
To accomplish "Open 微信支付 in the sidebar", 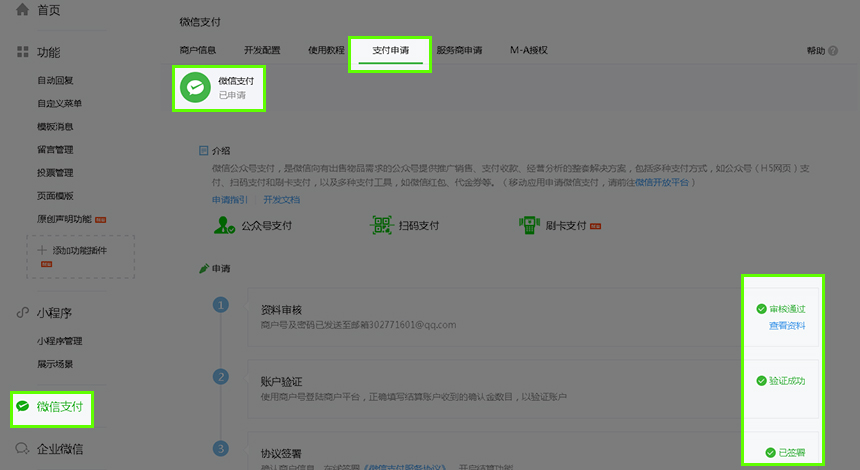I will point(60,407).
